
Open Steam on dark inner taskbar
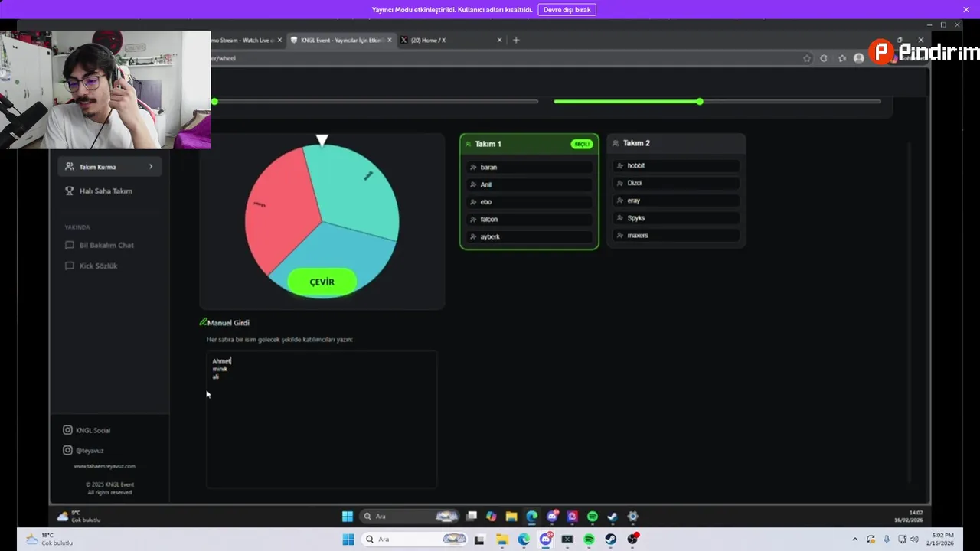pyautogui.click(x=612, y=517)
